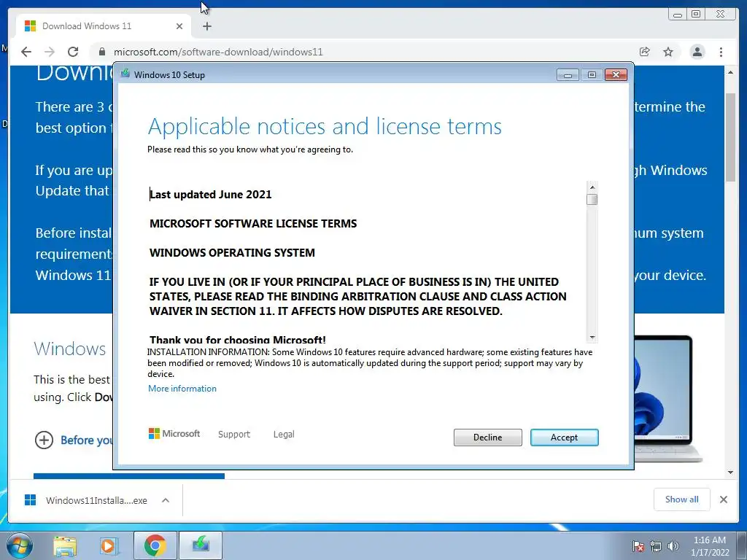Click the license text scrollbar up arrow
Image resolution: width=747 pixels, height=560 pixels.
592,187
